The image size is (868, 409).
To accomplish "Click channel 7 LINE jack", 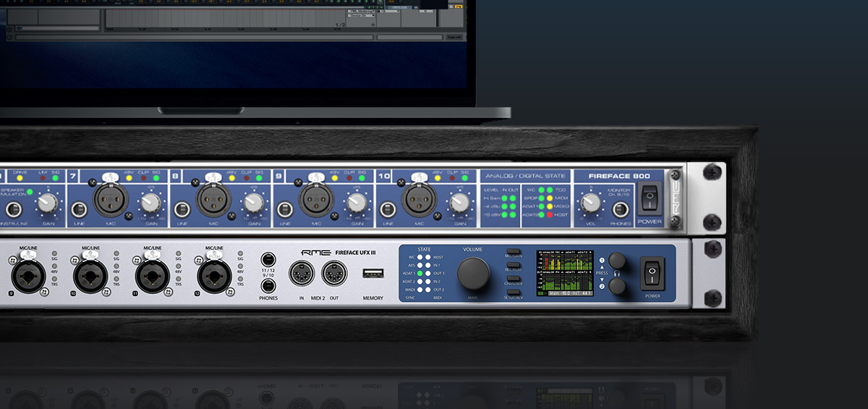I will coord(79,210).
